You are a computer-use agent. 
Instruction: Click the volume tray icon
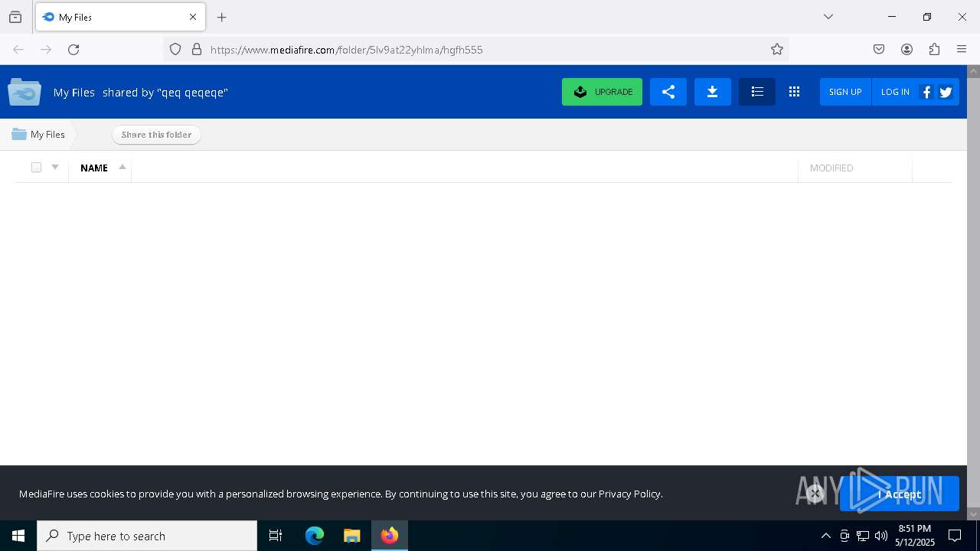click(x=881, y=536)
